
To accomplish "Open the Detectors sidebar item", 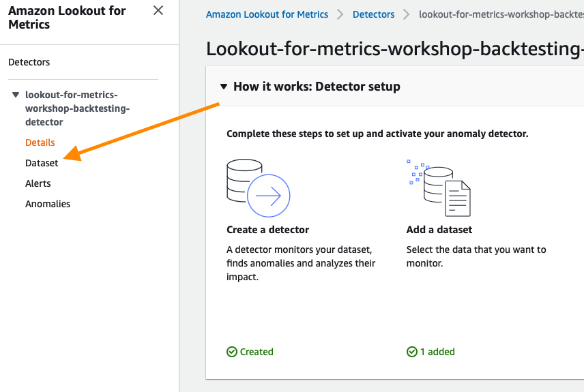I will 29,62.
